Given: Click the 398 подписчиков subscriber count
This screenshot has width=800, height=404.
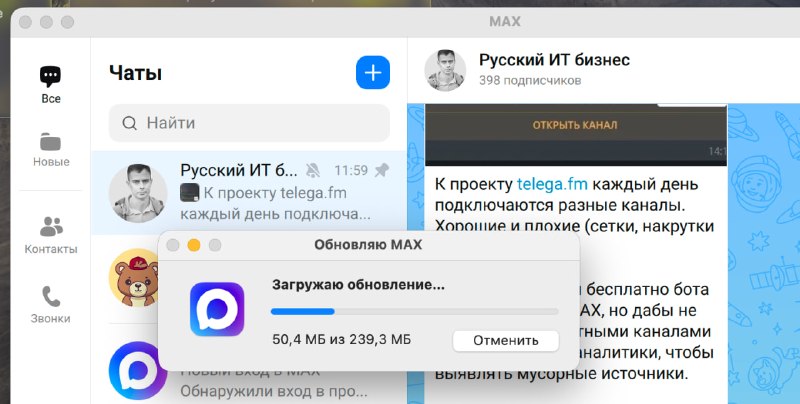Looking at the screenshot, I should tap(530, 80).
